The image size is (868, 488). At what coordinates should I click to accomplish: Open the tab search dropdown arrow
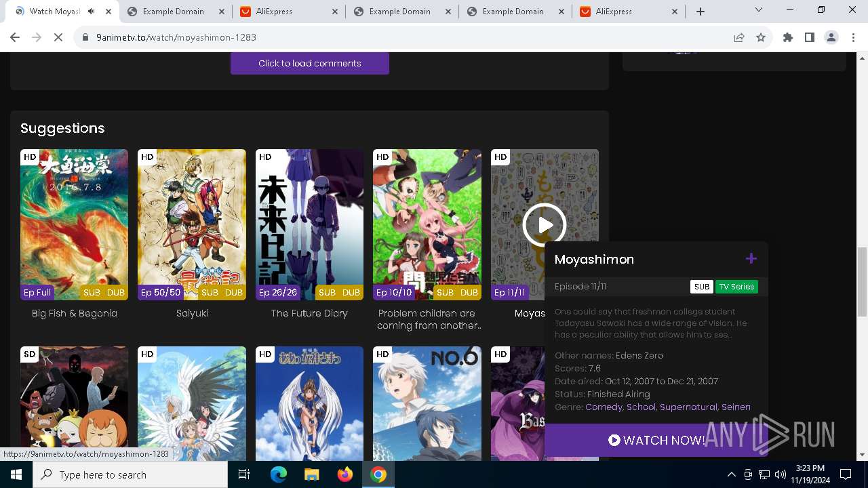[759, 10]
